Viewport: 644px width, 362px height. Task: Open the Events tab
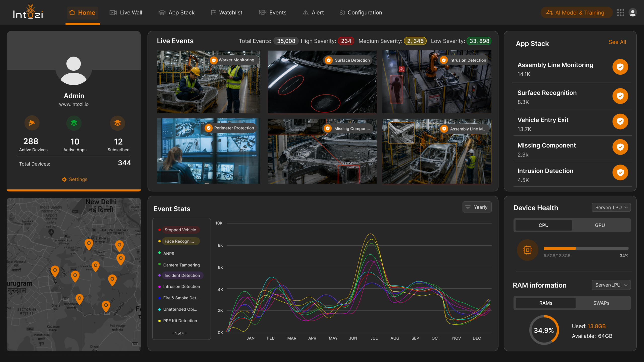coord(273,13)
